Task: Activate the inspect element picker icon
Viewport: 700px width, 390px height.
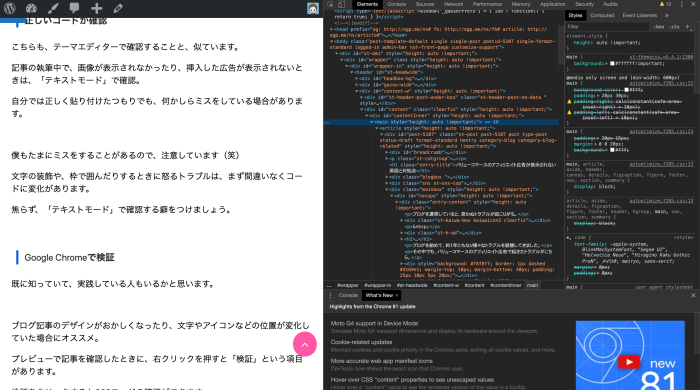Action: 330,4
